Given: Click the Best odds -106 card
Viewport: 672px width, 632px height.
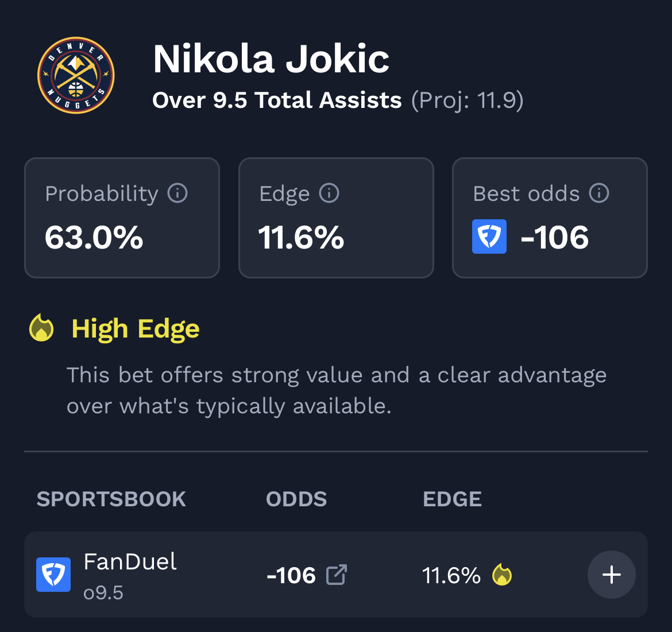Looking at the screenshot, I should pyautogui.click(x=550, y=218).
